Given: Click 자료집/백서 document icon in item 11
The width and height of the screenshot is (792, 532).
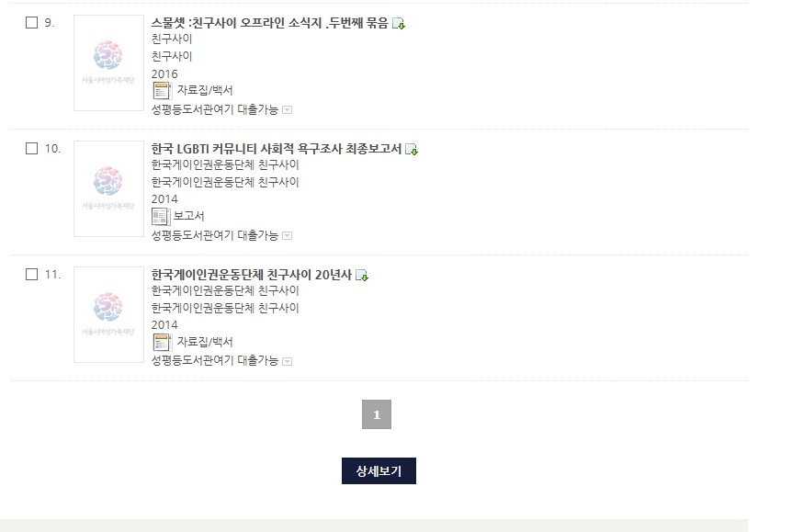Looking at the screenshot, I should point(162,343).
